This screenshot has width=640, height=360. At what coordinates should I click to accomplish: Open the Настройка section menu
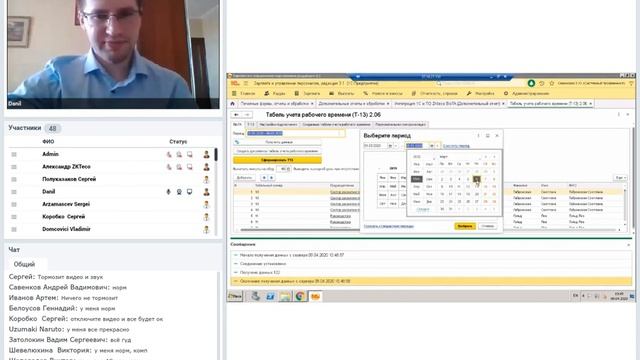tap(481, 93)
